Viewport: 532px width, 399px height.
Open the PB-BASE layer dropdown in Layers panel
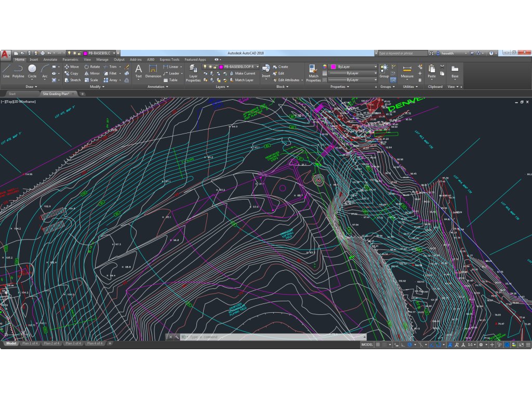(x=257, y=67)
